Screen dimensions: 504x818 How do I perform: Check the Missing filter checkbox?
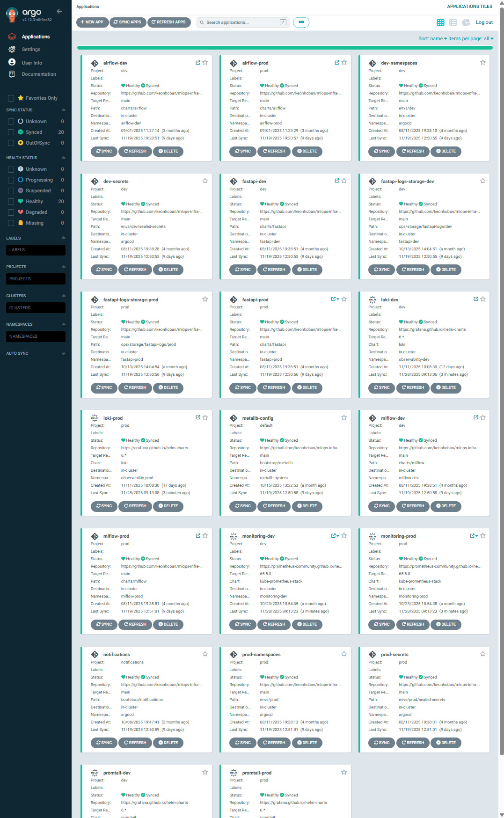(11, 223)
